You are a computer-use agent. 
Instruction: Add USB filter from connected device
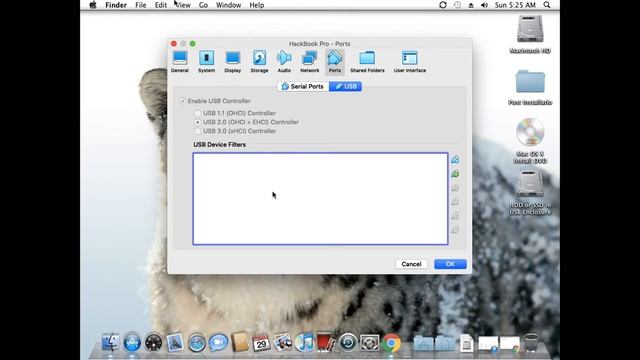point(455,173)
